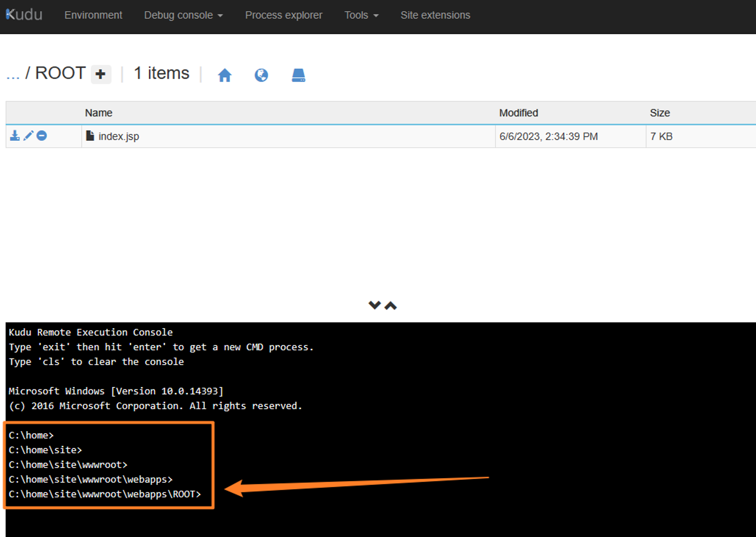
Task: Open Process explorer
Action: tap(283, 15)
